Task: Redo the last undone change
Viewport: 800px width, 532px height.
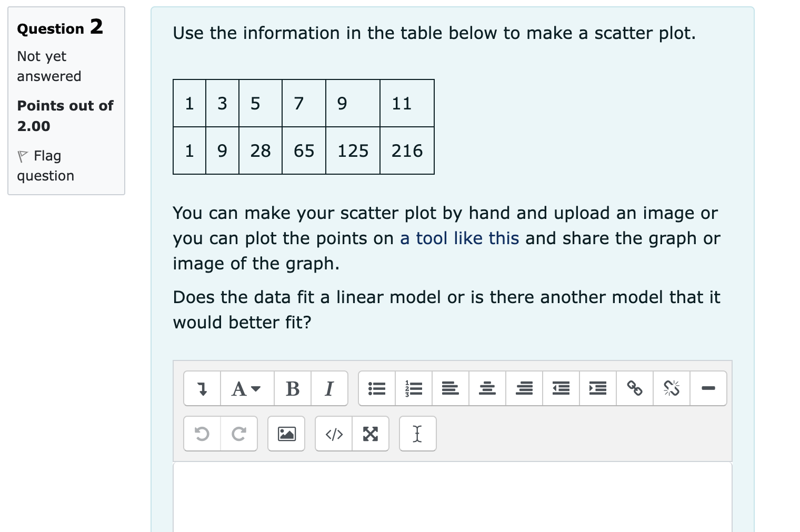Action: 238,434
